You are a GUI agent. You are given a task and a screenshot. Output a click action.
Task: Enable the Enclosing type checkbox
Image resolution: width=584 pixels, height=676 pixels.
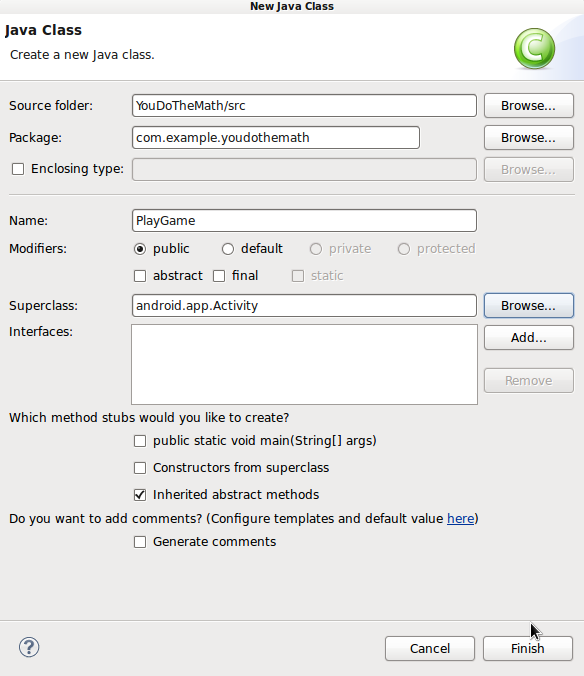(x=18, y=169)
